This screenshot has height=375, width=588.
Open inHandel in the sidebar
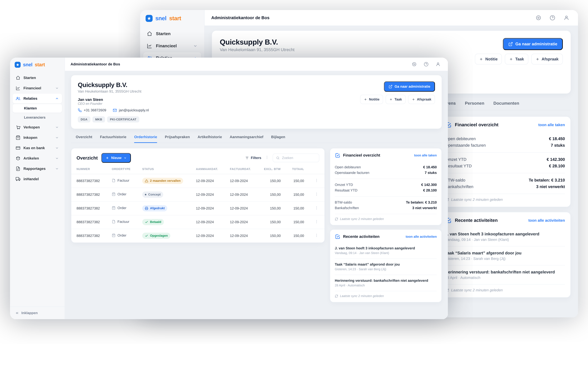(37, 179)
